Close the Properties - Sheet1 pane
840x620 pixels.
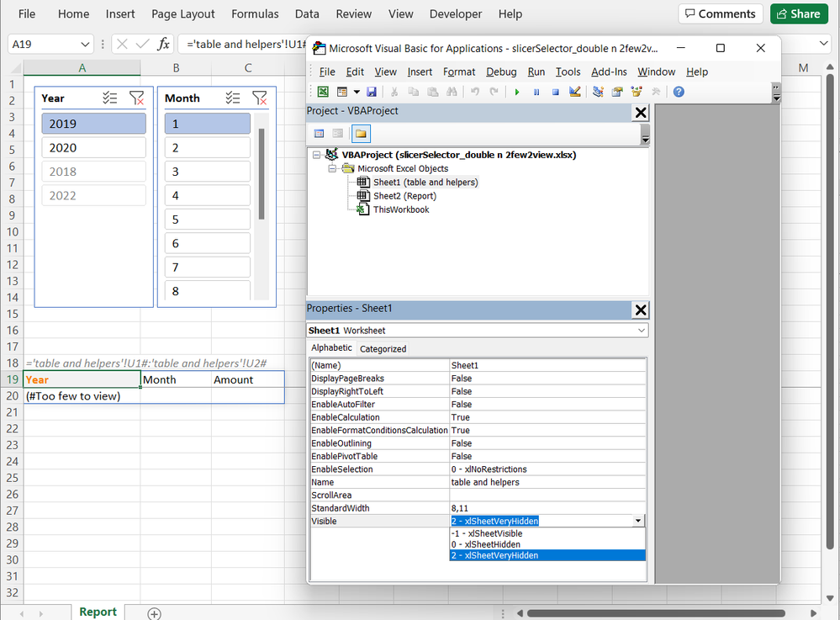(640, 310)
